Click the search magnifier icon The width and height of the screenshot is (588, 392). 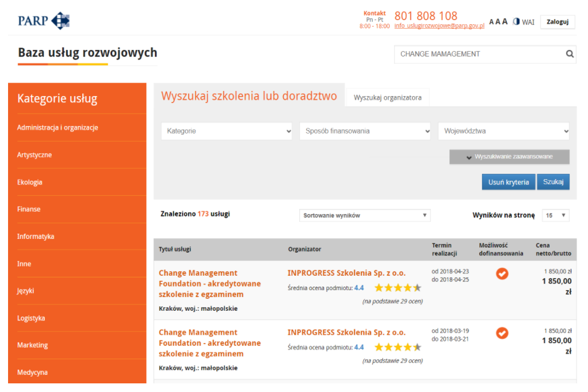click(570, 54)
